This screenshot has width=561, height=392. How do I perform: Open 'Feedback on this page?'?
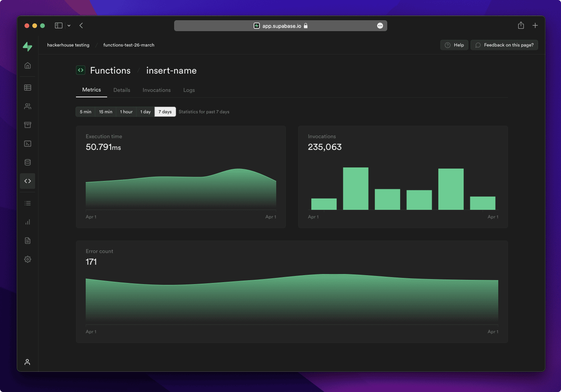[x=504, y=45]
